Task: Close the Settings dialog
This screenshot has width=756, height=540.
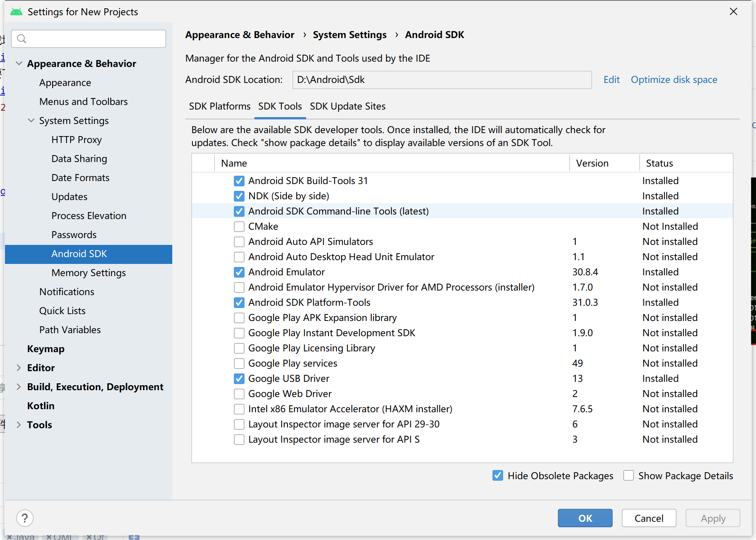Action: coord(734,12)
